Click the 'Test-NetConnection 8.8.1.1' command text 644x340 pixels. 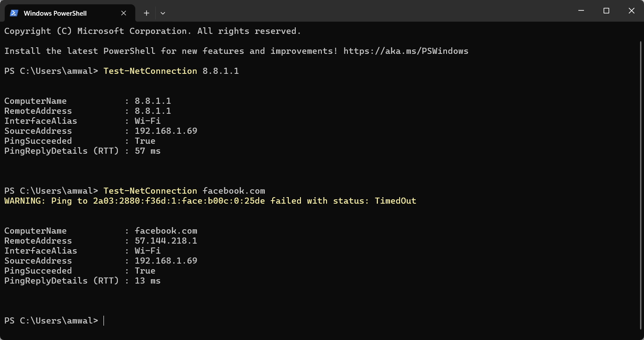171,71
